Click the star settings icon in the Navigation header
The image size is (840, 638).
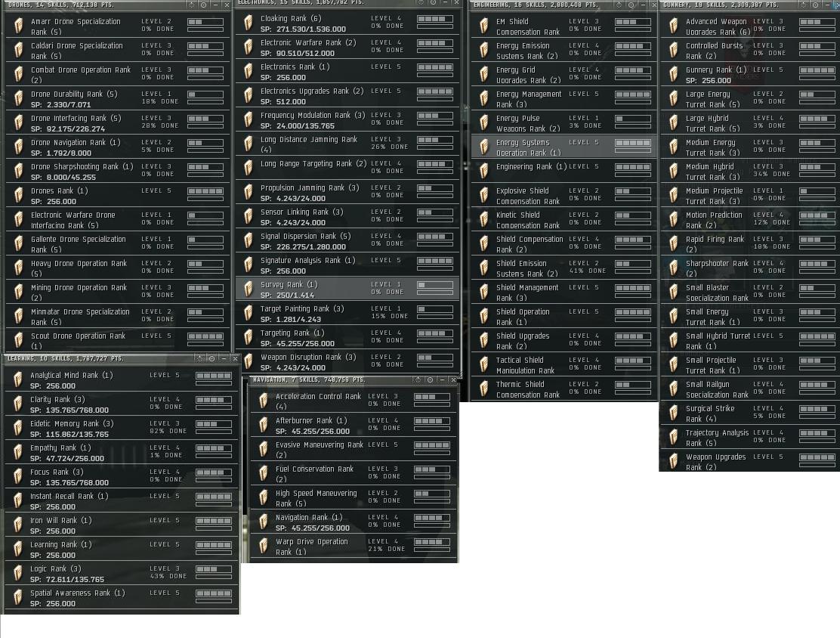(418, 379)
